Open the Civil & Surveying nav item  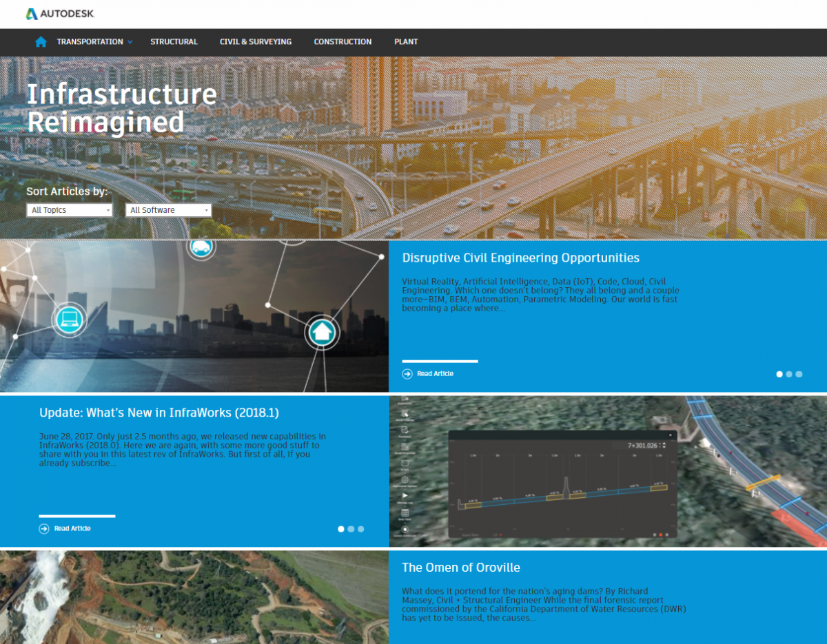(x=256, y=42)
